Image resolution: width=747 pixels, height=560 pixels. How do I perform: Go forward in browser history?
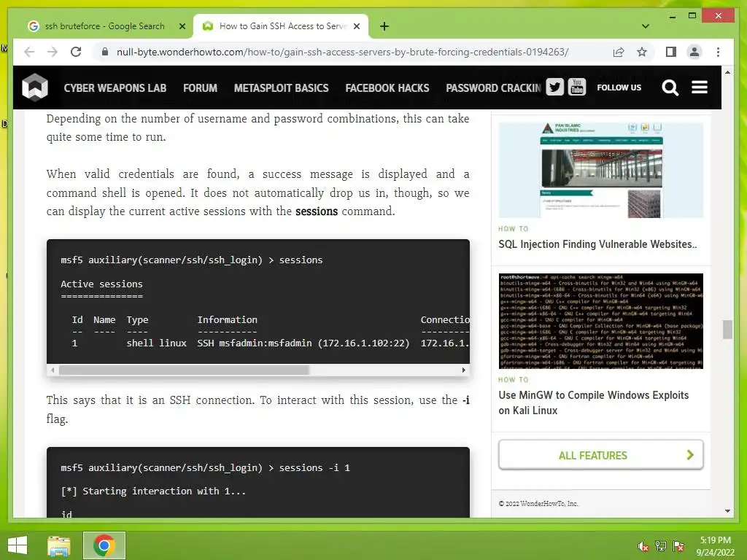53,52
